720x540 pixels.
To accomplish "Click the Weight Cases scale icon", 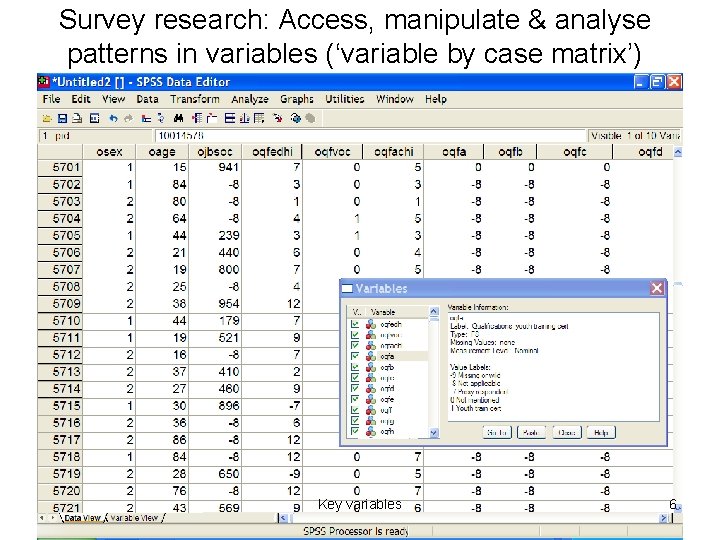I will pos(244,118).
